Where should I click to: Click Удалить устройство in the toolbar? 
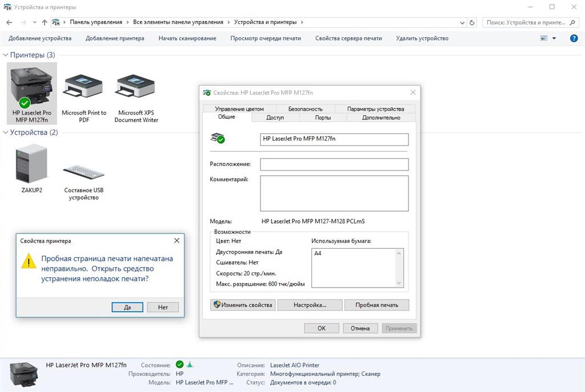point(422,38)
